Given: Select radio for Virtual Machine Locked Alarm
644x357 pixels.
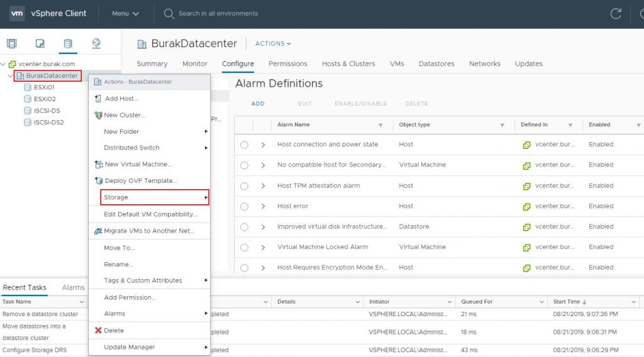Looking at the screenshot, I should (245, 248).
